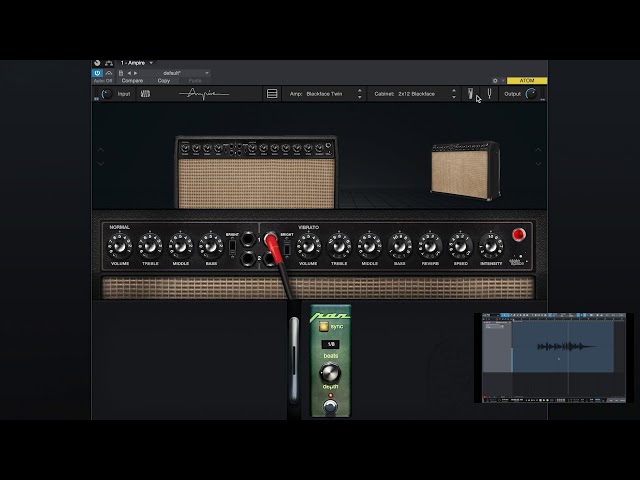Click the preset file icon

point(121,73)
